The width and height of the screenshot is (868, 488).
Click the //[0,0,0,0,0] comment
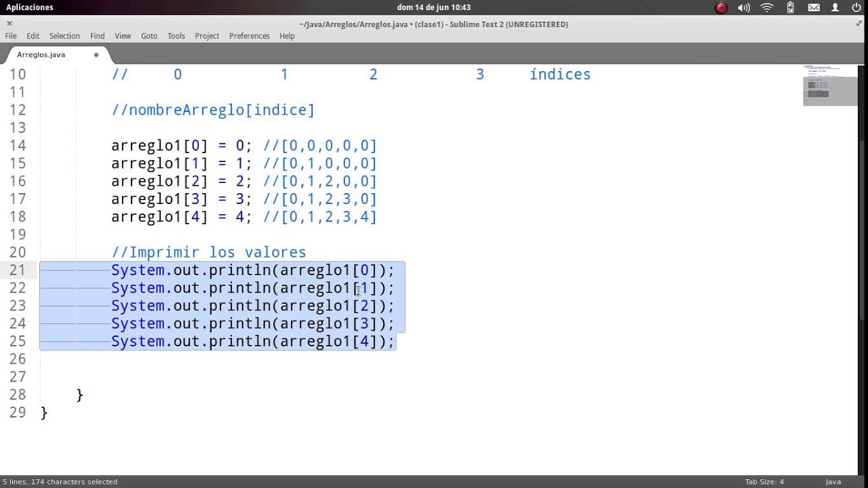320,146
